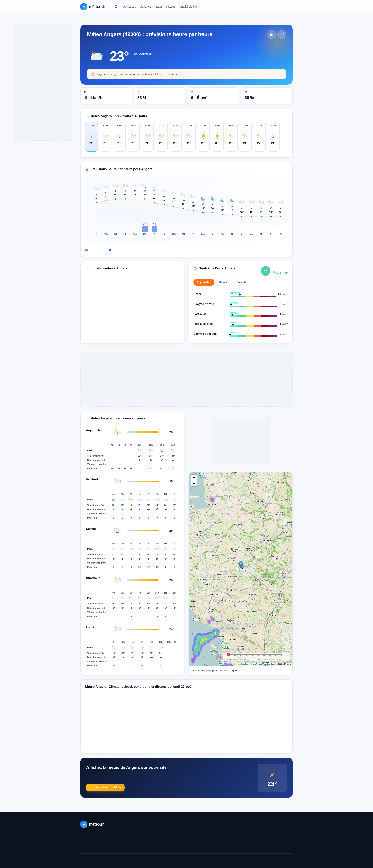Zoom out on the radar map

click(194, 483)
